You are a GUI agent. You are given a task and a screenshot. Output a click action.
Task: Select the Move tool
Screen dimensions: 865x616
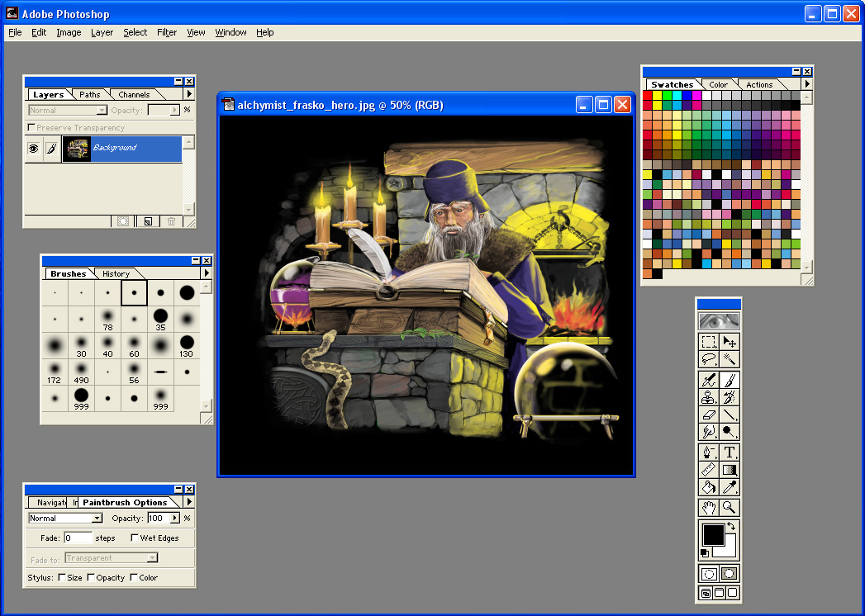[x=730, y=342]
